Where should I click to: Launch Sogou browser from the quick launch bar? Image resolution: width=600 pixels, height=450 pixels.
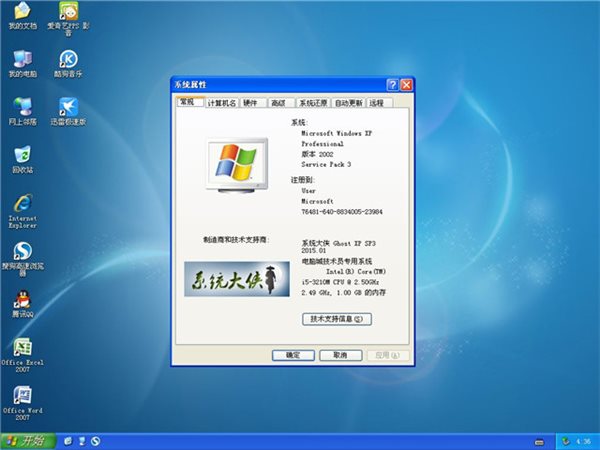(95, 441)
